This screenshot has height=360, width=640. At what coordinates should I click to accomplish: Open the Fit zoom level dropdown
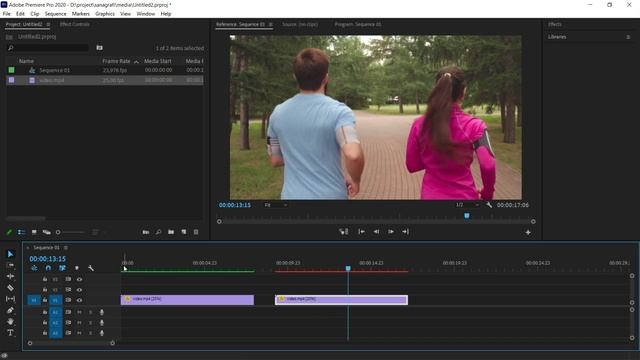tap(276, 205)
